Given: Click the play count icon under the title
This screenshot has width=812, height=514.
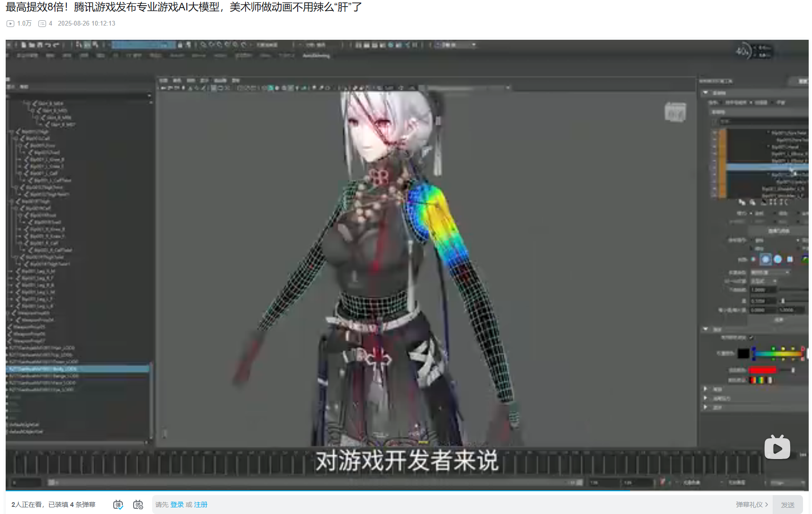Looking at the screenshot, I should coord(10,23).
